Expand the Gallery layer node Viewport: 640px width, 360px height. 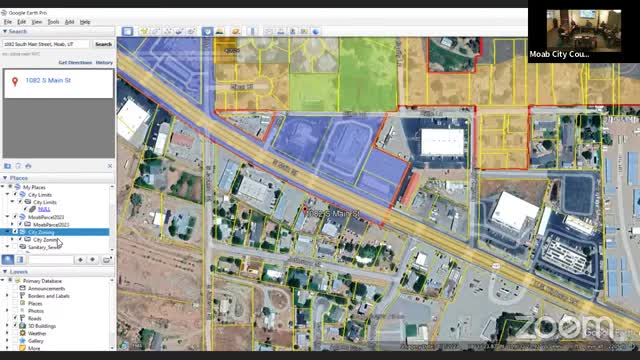click(x=7, y=341)
